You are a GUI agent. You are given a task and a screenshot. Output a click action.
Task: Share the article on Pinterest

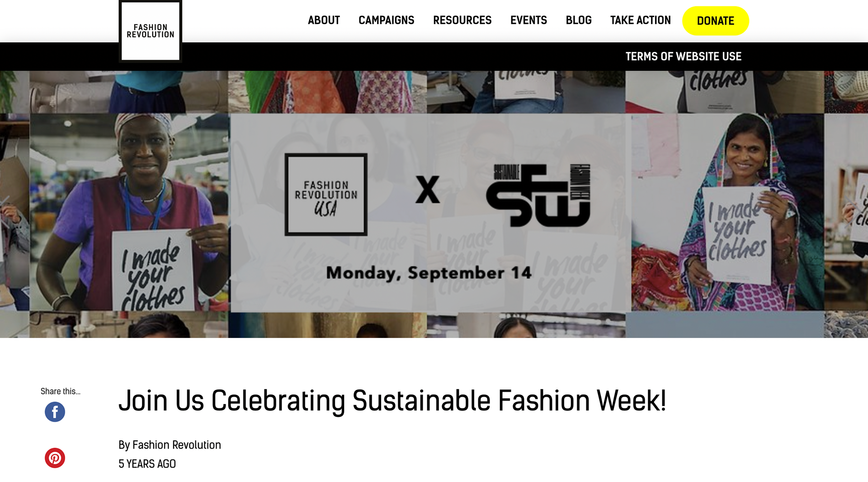55,458
